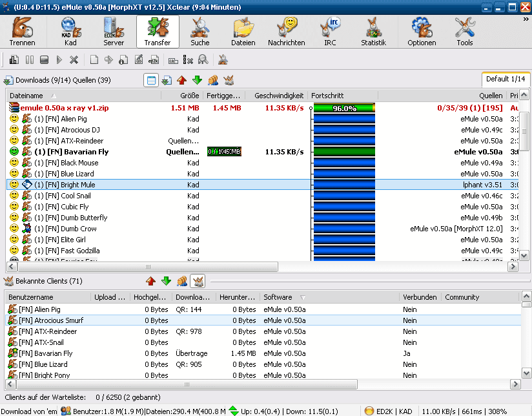This screenshot has width=532, height=416.
Task: Click downloads list vertical scroll down arrow
Action: click(x=524, y=256)
